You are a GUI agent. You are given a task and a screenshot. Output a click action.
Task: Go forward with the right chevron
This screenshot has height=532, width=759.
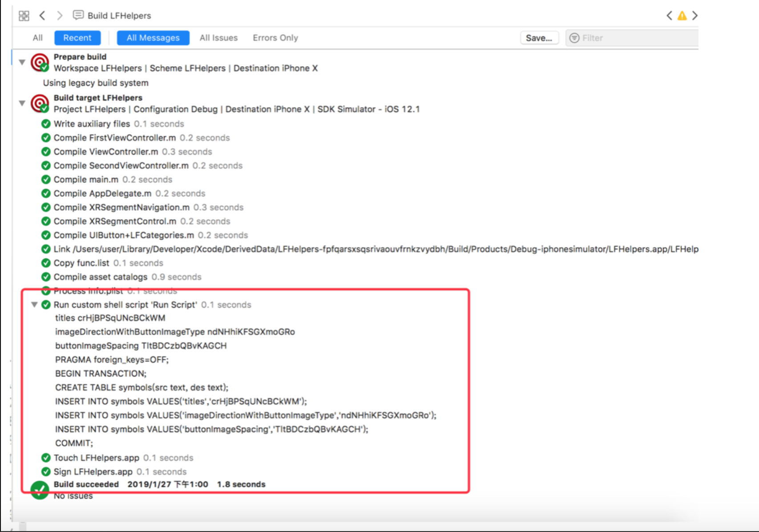point(60,16)
